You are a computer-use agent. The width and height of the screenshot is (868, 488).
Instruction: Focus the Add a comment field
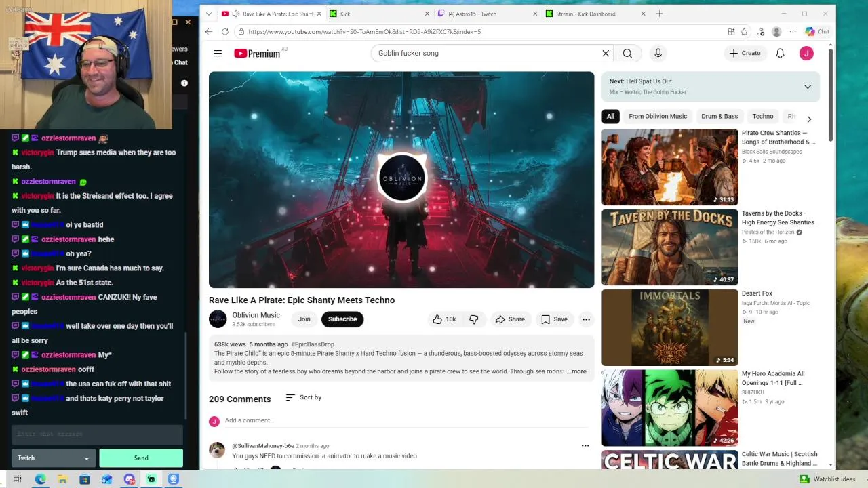(407, 420)
